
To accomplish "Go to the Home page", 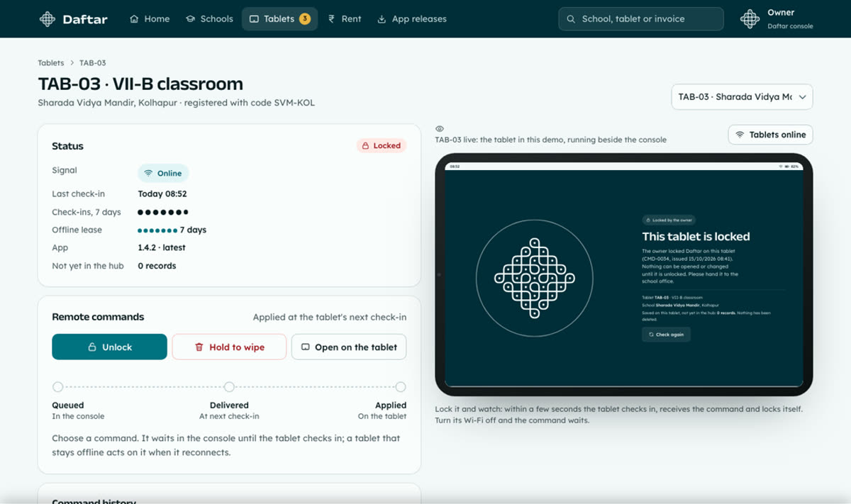I will coord(150,19).
